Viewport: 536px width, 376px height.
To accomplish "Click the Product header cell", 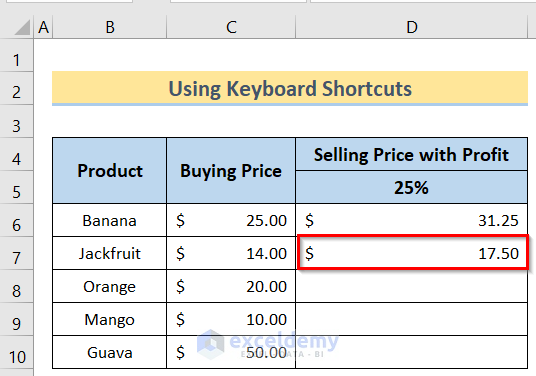I will (110, 171).
